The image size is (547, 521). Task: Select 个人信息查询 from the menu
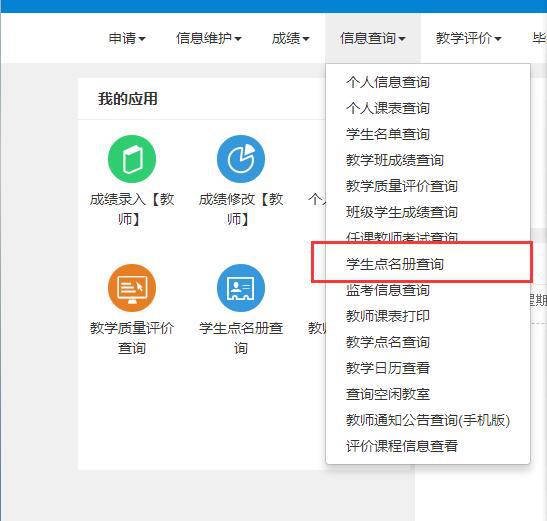pos(388,82)
